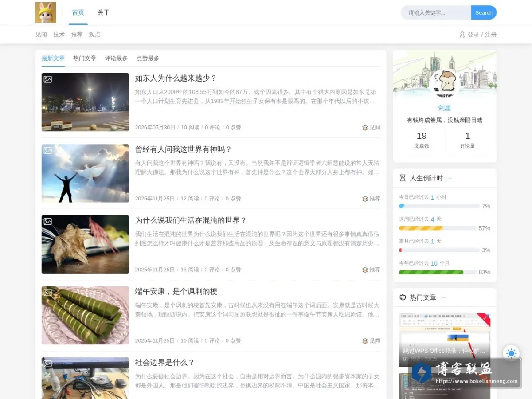532x399 pixels.
Task: Switch to the 点赞最多 tab
Action: coord(148,59)
